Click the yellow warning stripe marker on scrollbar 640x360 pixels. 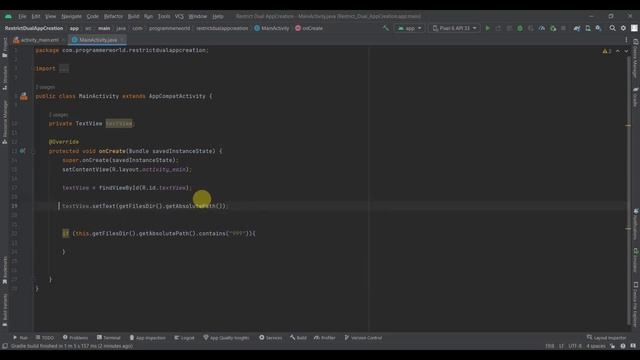tap(628, 125)
